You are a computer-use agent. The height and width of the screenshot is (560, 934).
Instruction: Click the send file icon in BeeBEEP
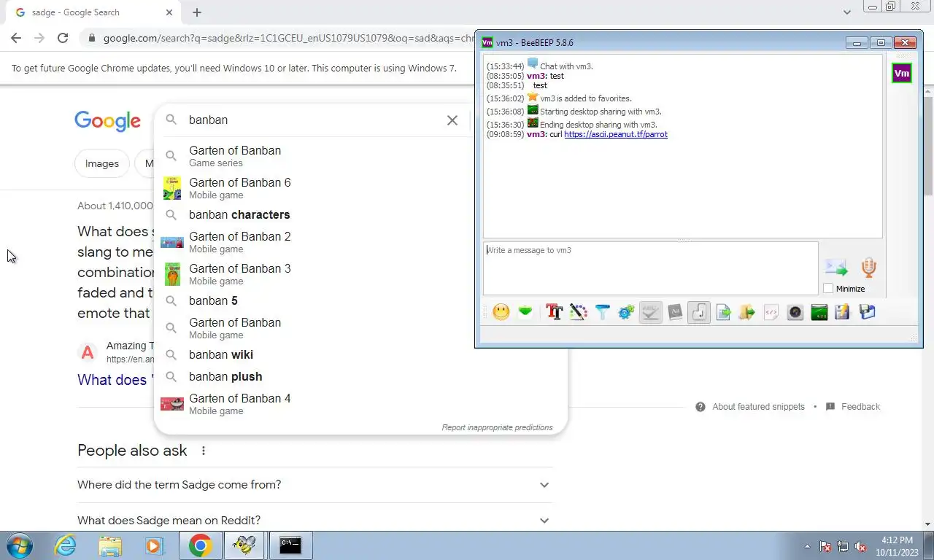[x=723, y=312]
